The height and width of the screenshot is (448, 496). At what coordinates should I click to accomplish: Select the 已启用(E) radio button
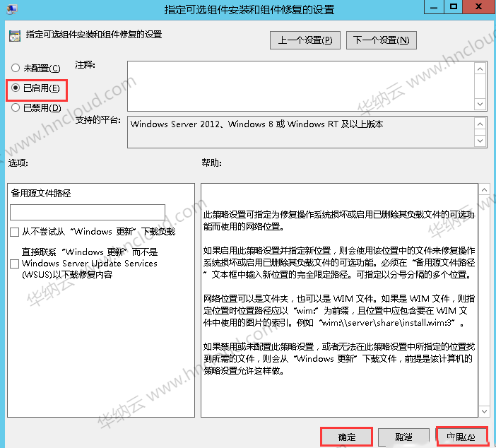16,88
